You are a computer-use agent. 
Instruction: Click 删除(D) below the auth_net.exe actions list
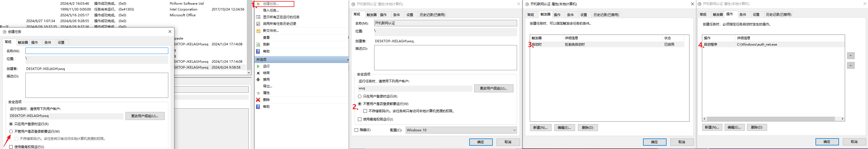757,127
